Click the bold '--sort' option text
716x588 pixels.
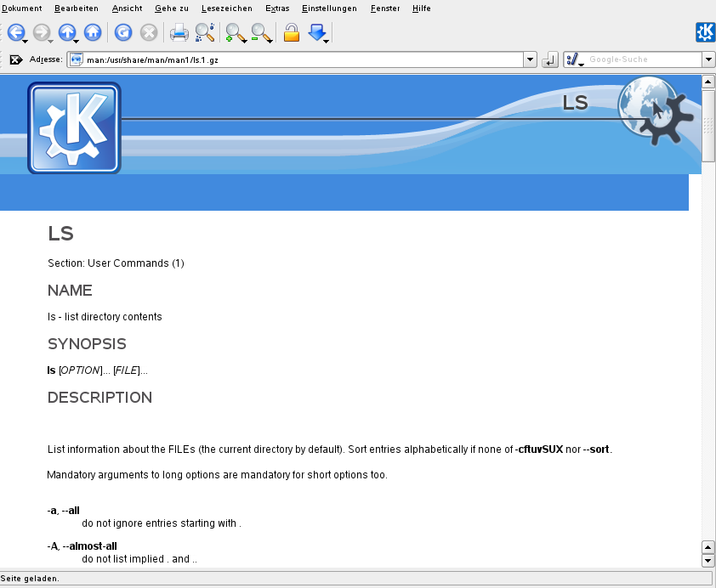point(596,449)
